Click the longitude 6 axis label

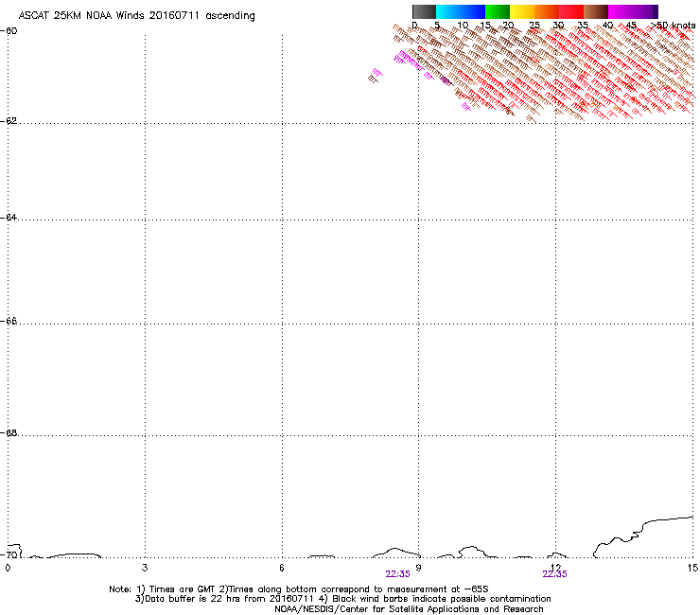tap(282, 568)
